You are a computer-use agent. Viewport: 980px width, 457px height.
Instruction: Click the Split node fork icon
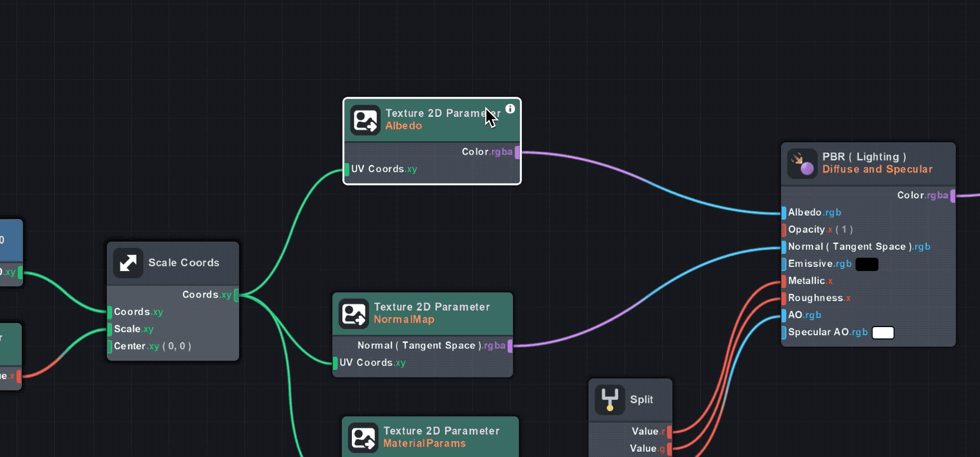pos(610,400)
